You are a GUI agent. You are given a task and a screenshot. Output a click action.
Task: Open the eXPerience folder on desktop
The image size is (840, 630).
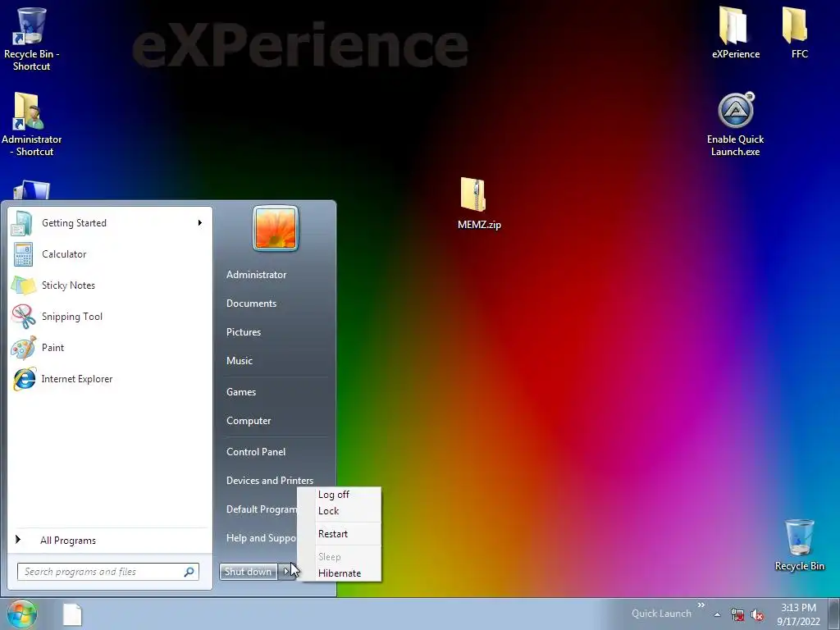point(735,33)
